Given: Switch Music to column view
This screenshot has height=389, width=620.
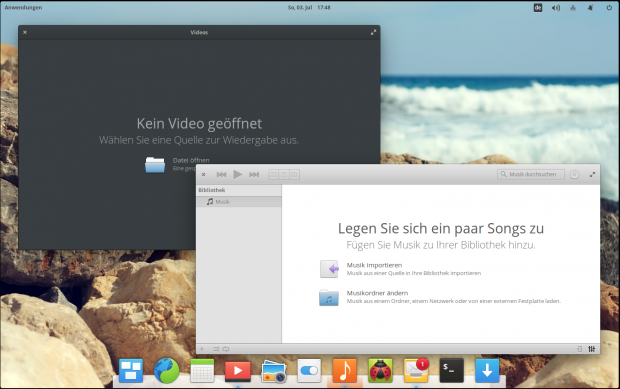Looking at the screenshot, I should pyautogui.click(x=294, y=174).
